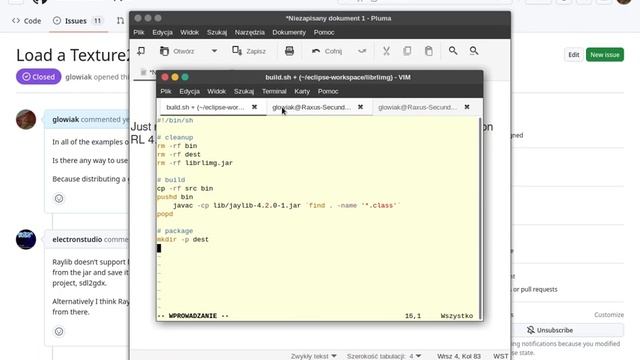
Task: Click glowiak's avatar in first comment
Action: point(26,120)
